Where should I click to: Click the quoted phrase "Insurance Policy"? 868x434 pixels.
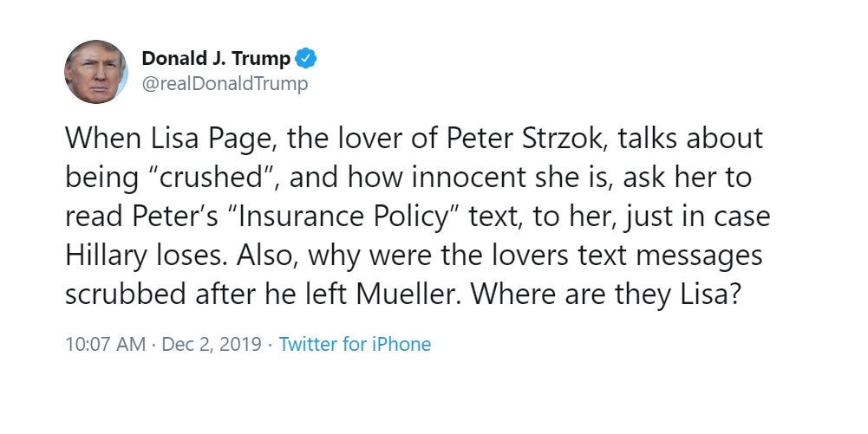point(344,217)
